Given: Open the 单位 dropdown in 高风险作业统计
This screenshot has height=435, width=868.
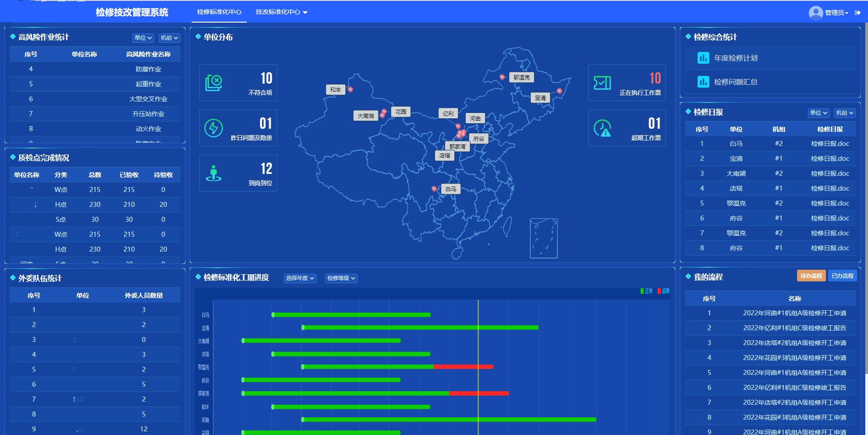Looking at the screenshot, I should [143, 38].
